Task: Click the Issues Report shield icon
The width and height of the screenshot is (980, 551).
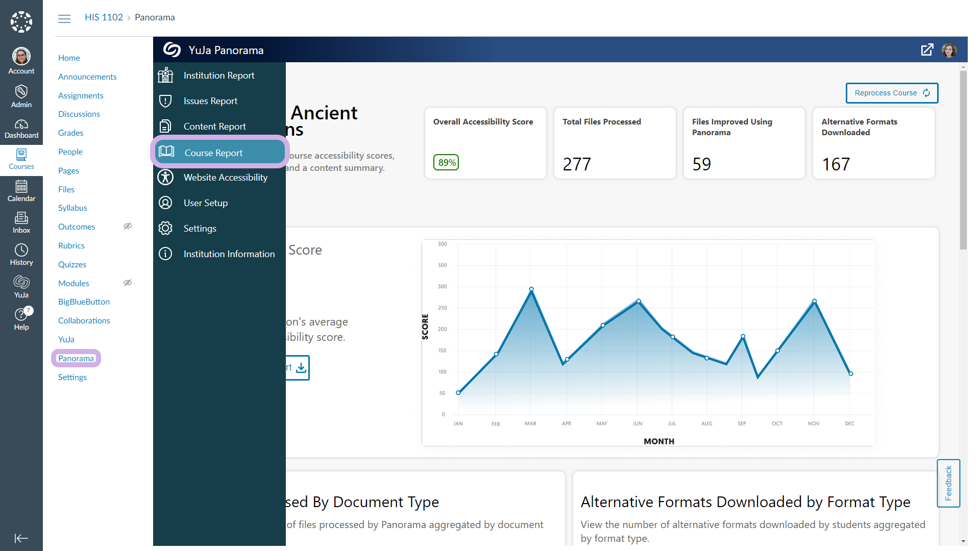Action: click(165, 101)
